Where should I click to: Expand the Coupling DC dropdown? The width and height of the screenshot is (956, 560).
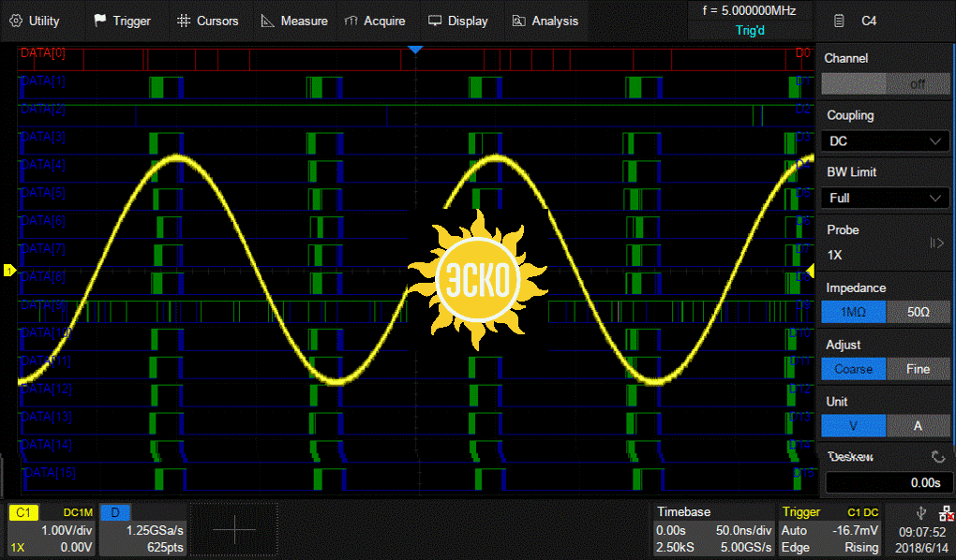(x=886, y=141)
